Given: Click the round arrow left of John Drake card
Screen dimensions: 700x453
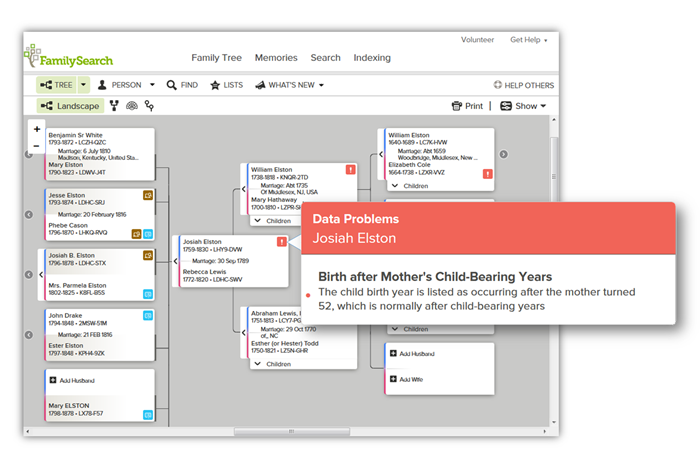Looking at the screenshot, I should click(29, 335).
